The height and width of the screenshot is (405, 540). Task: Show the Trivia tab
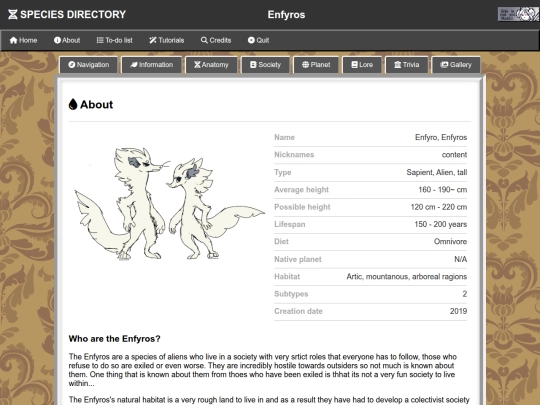point(407,65)
